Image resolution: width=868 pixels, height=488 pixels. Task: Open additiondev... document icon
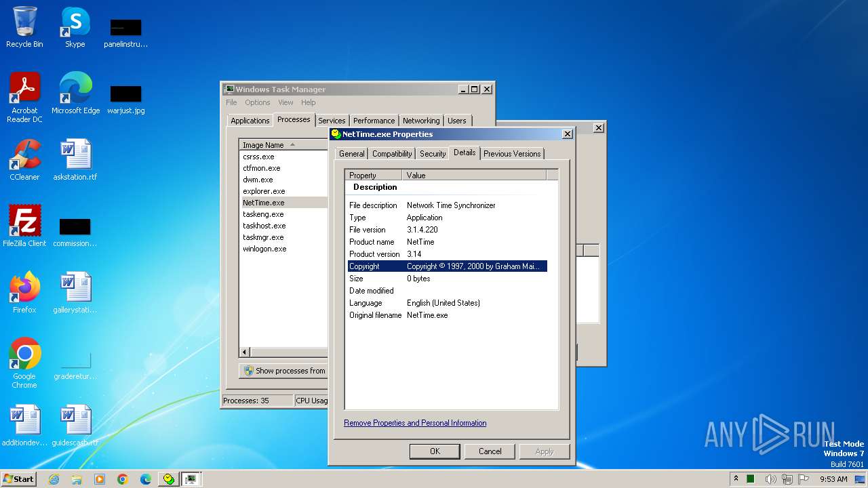24,425
